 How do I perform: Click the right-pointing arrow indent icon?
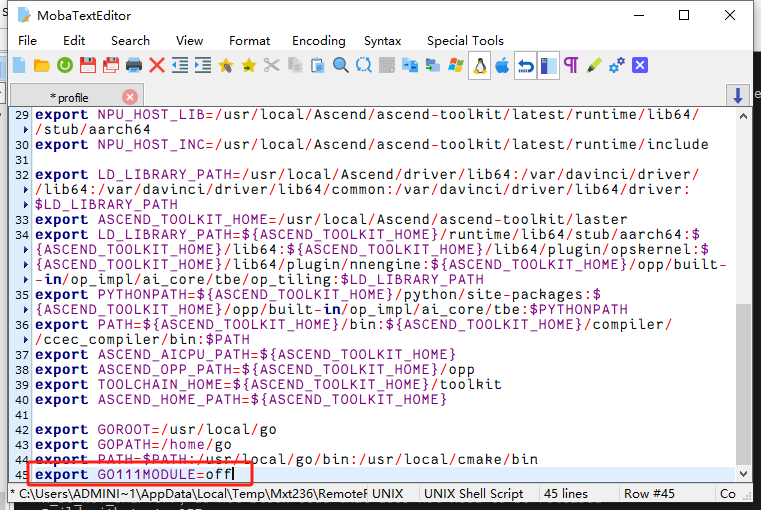203,66
